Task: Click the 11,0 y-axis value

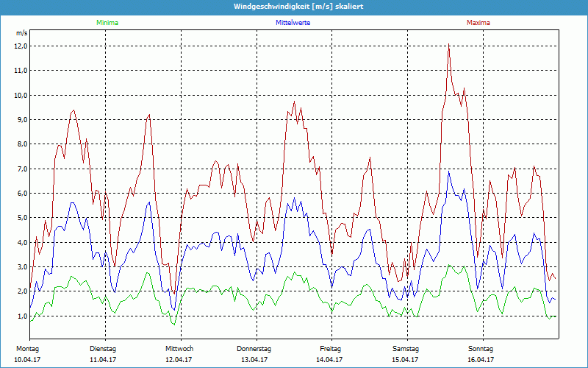Action: point(21,71)
